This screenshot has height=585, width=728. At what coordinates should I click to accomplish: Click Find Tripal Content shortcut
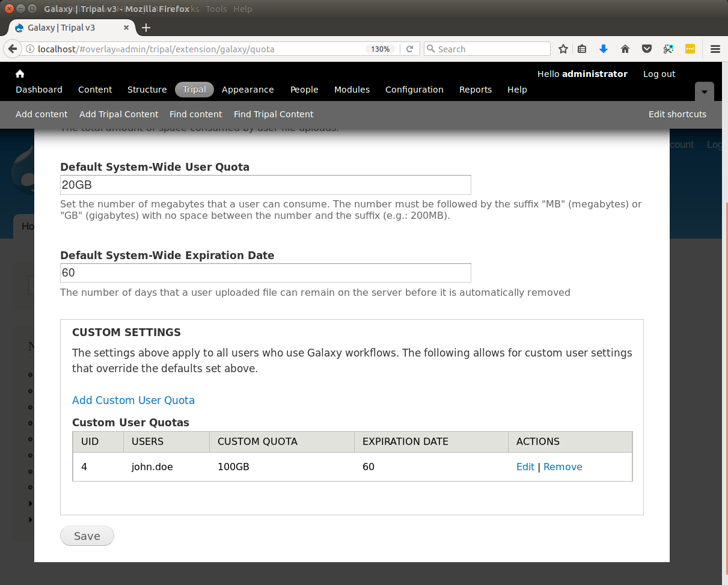[274, 114]
